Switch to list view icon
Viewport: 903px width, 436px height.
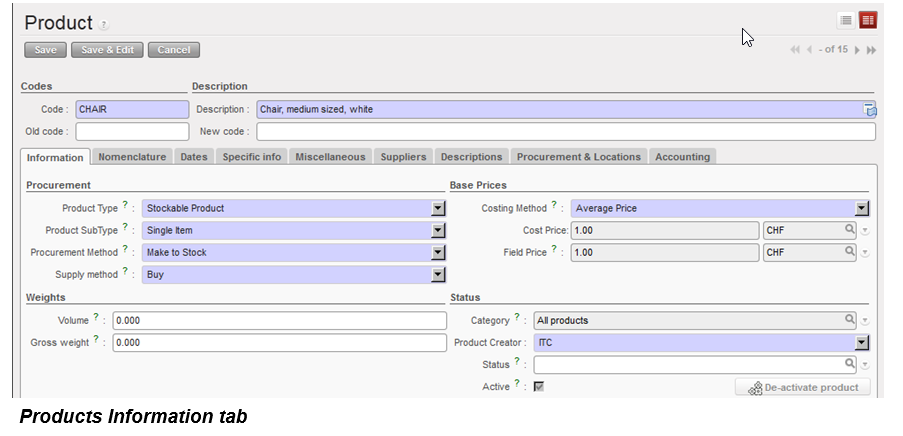[846, 20]
